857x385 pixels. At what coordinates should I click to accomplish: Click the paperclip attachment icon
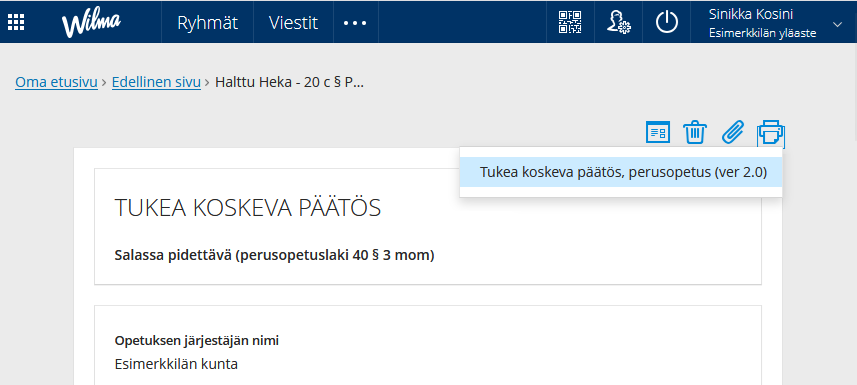tap(733, 132)
